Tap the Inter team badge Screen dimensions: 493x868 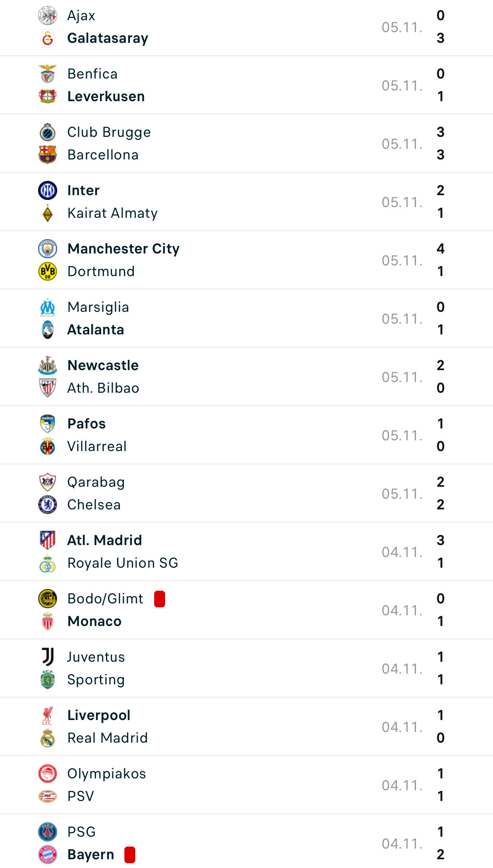pos(48,190)
